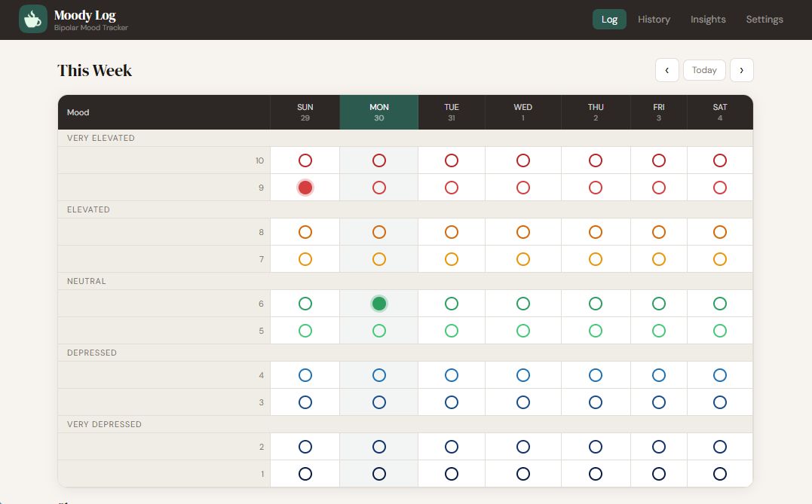Select mood 5 for Thursday
This screenshot has height=504, width=812.
(595, 330)
